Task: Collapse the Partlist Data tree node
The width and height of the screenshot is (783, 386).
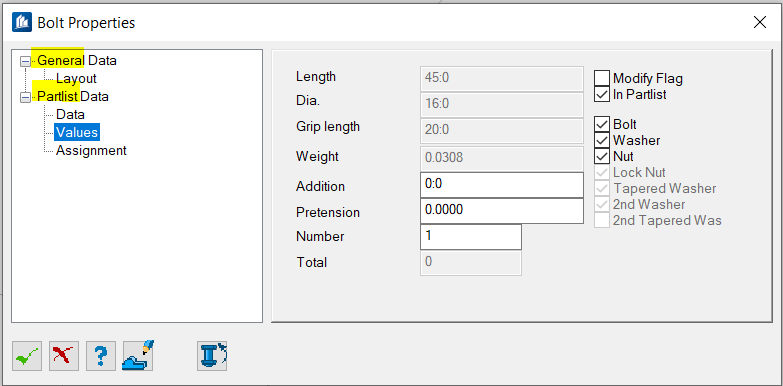Action: [x=24, y=97]
